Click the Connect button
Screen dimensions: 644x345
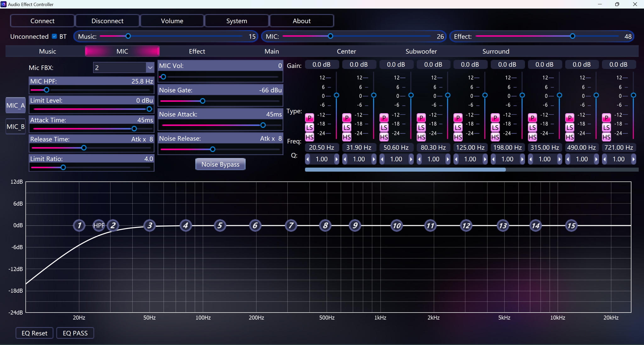(42, 21)
